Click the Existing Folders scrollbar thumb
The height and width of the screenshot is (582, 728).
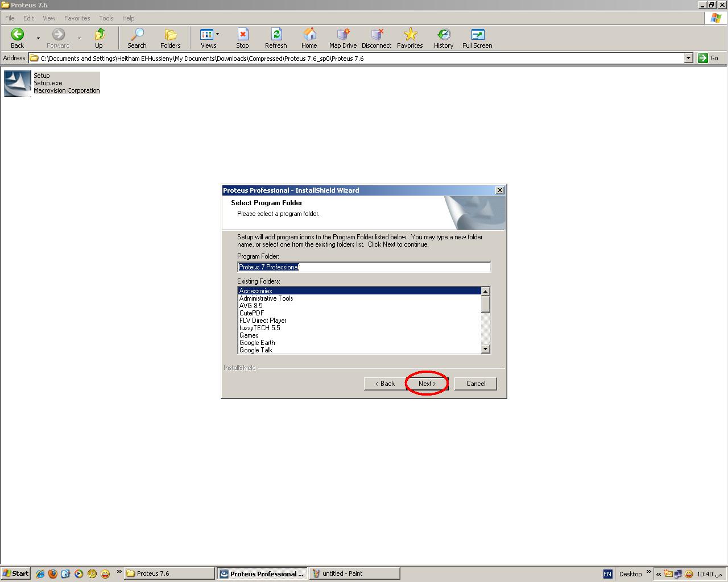tap(486, 304)
